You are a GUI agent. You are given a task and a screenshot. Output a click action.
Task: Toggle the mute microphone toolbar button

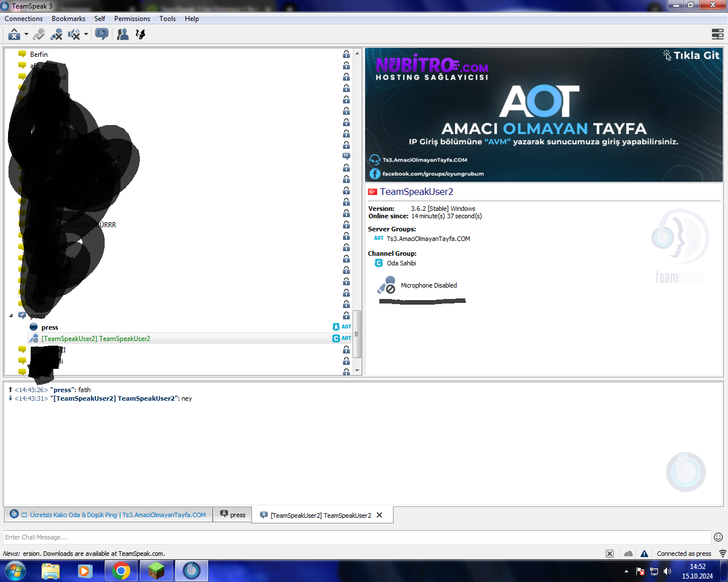pos(56,35)
